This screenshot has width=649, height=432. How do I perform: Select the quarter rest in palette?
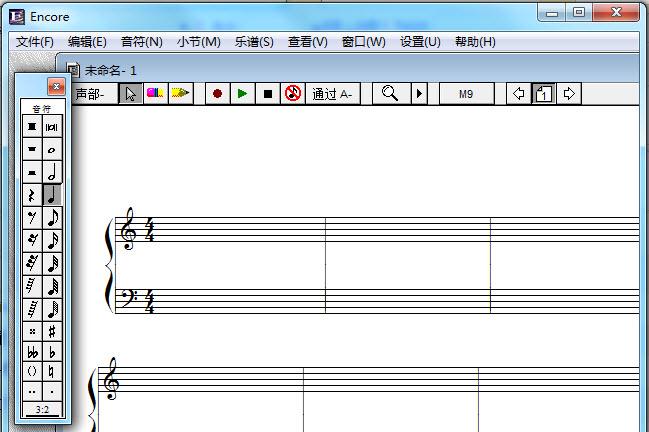click(32, 194)
